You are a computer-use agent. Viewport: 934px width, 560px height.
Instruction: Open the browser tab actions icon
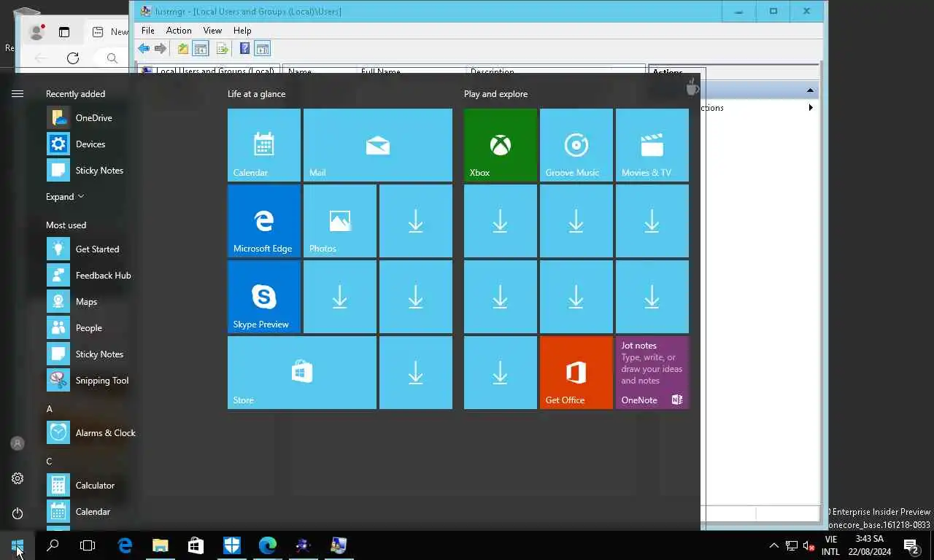64,32
